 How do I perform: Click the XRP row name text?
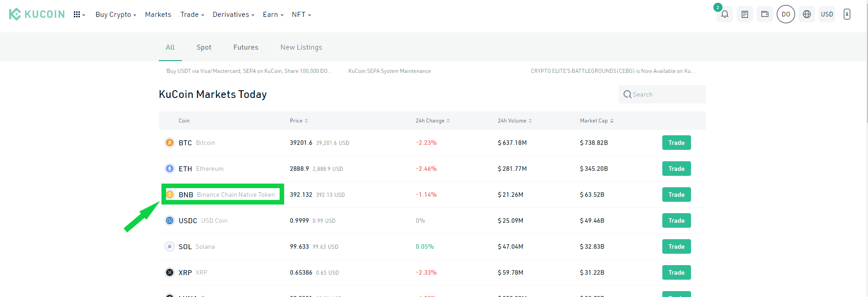[193, 272]
